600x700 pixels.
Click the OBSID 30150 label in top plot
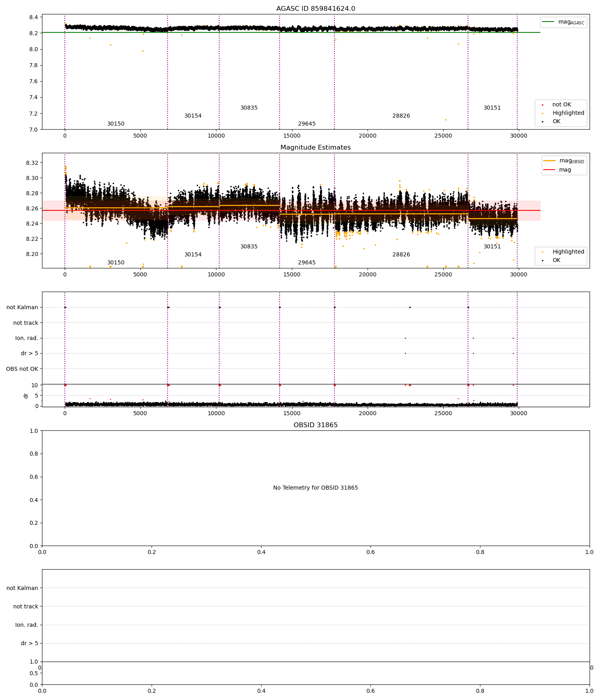point(116,124)
